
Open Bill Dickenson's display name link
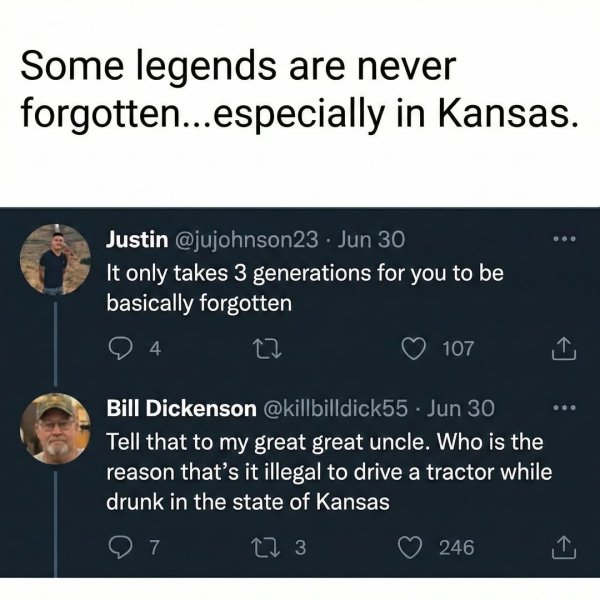181,408
